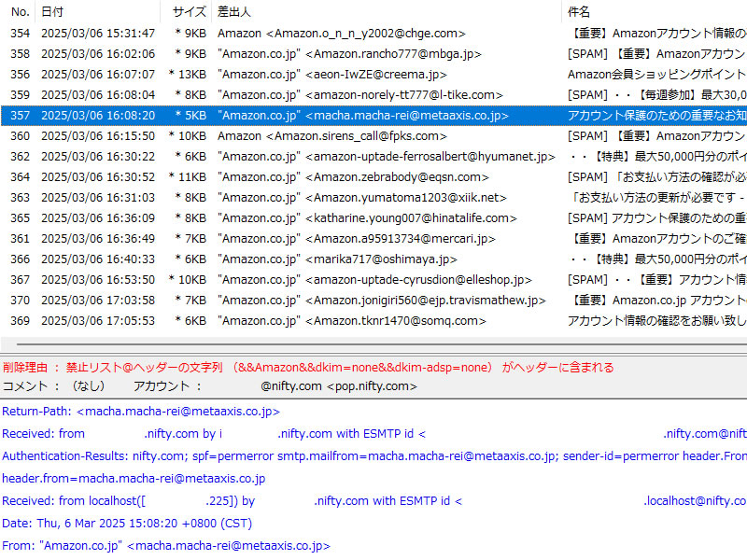The width and height of the screenshot is (747, 560).
Task: Sort by the サイズ column header
Action: [189, 12]
